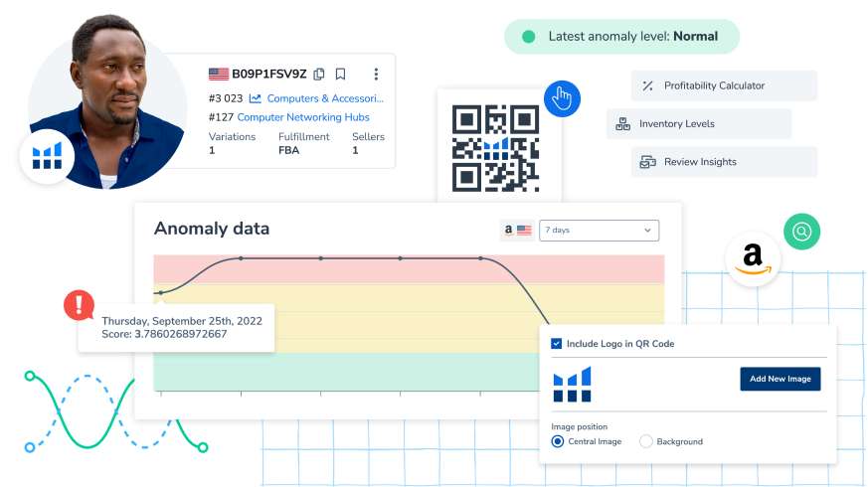Select the Central Image radio option
The width and height of the screenshot is (868, 487).
558,441
